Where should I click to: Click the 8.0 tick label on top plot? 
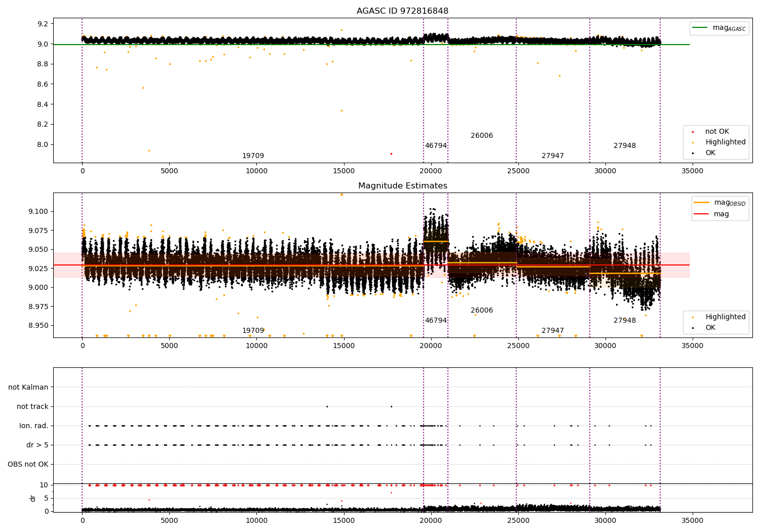click(43, 144)
